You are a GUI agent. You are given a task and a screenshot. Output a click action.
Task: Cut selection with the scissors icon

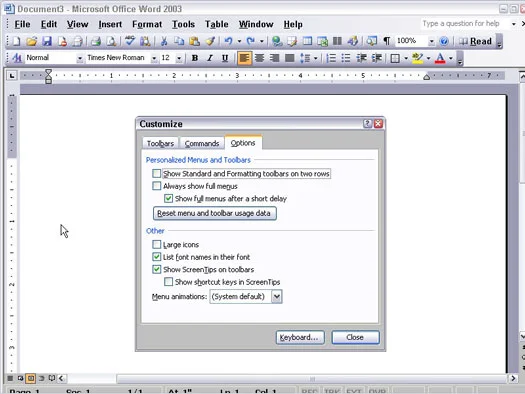coord(164,42)
